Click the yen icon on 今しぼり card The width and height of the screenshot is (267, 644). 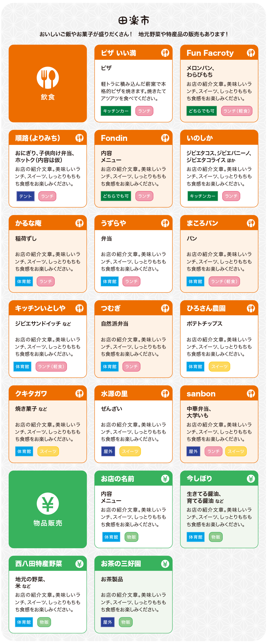coord(251,479)
